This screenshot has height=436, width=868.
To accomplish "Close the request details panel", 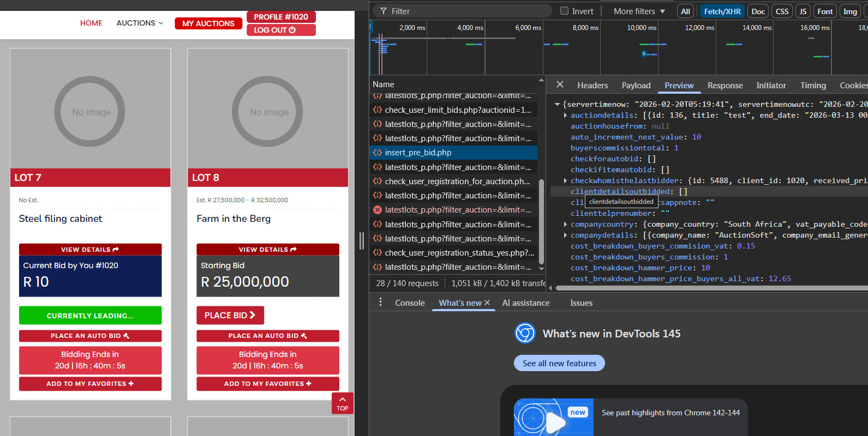I will pos(560,84).
